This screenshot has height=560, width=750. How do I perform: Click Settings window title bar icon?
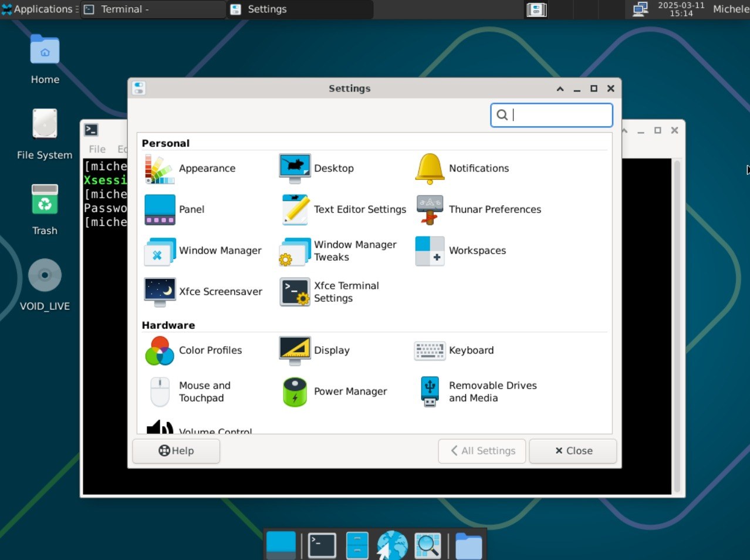coord(138,88)
